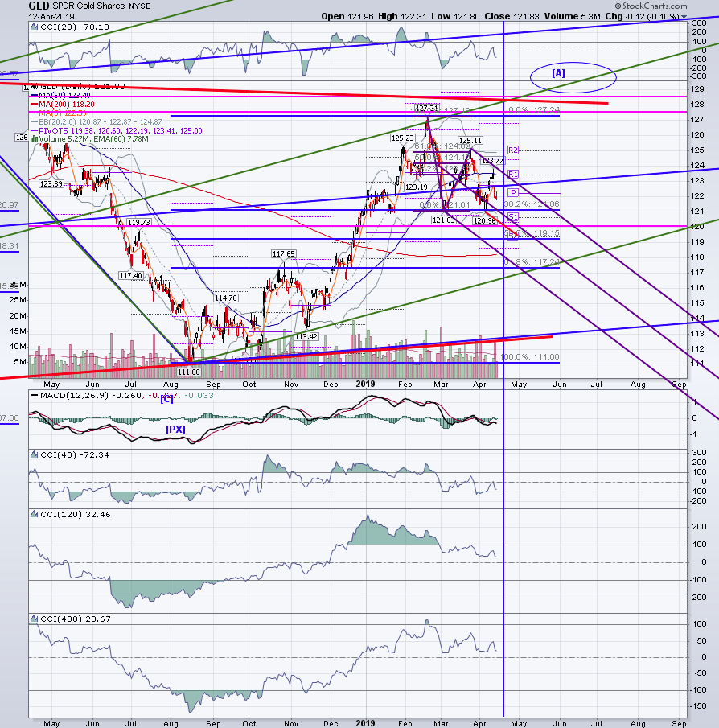719x728 pixels.
Task: Click the 61.8%: 117.24 Fibonacci label
Action: [x=532, y=262]
